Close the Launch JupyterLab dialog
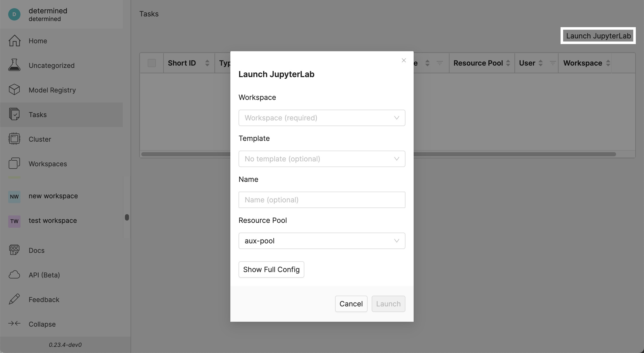The width and height of the screenshot is (644, 353). [404, 60]
